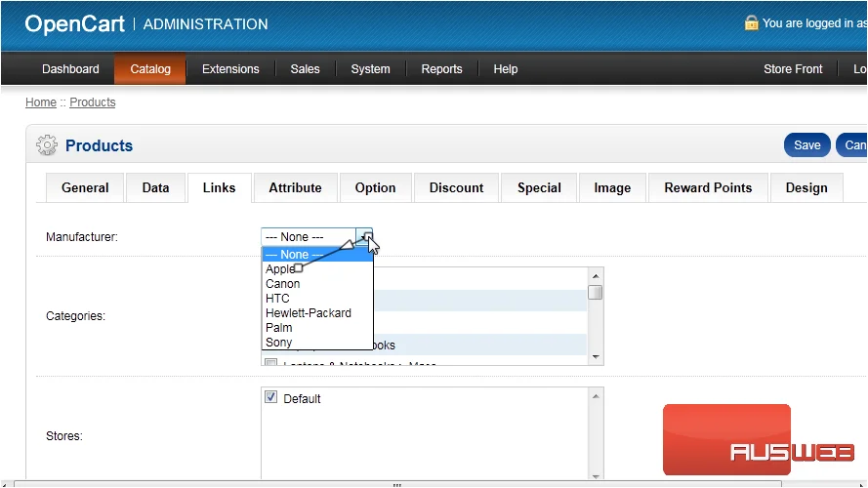Click the Products breadcrumb link
This screenshot has height=488, width=868.
click(93, 102)
